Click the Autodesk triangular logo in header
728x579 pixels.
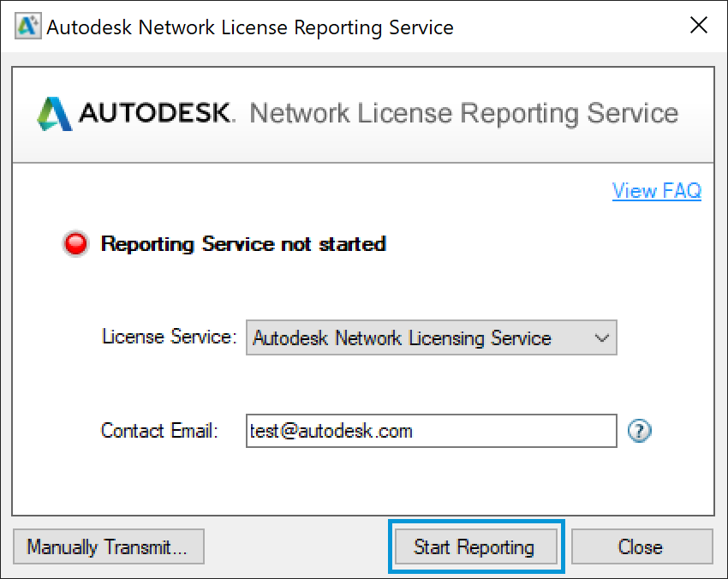tap(54, 113)
